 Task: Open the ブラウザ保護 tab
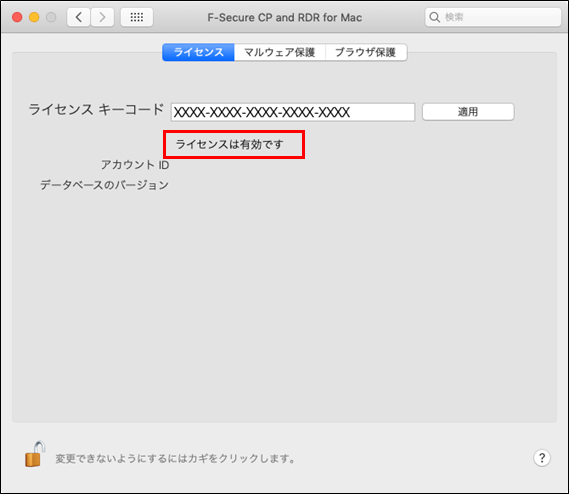(x=366, y=52)
